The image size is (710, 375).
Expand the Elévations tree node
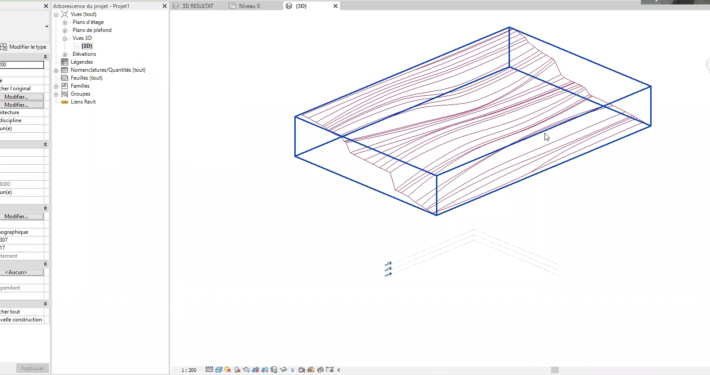(x=65, y=54)
